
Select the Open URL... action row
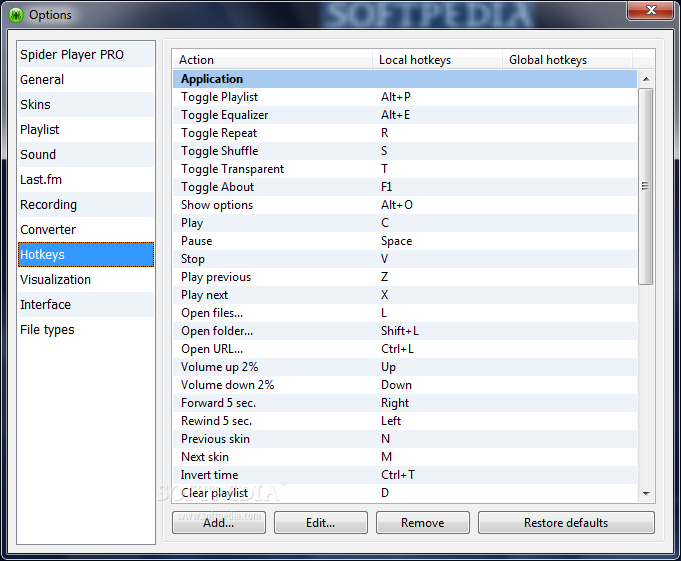[405, 349]
